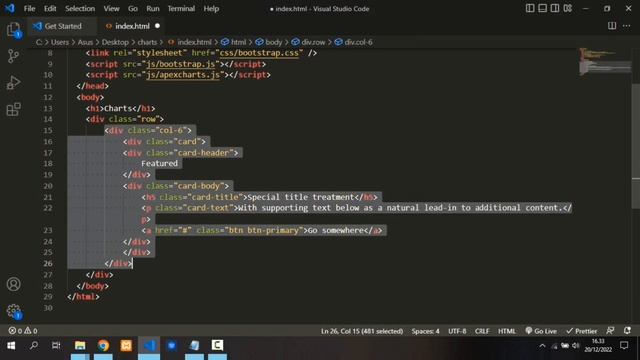Toggle the bottom panel layout icon

[x=542, y=8]
